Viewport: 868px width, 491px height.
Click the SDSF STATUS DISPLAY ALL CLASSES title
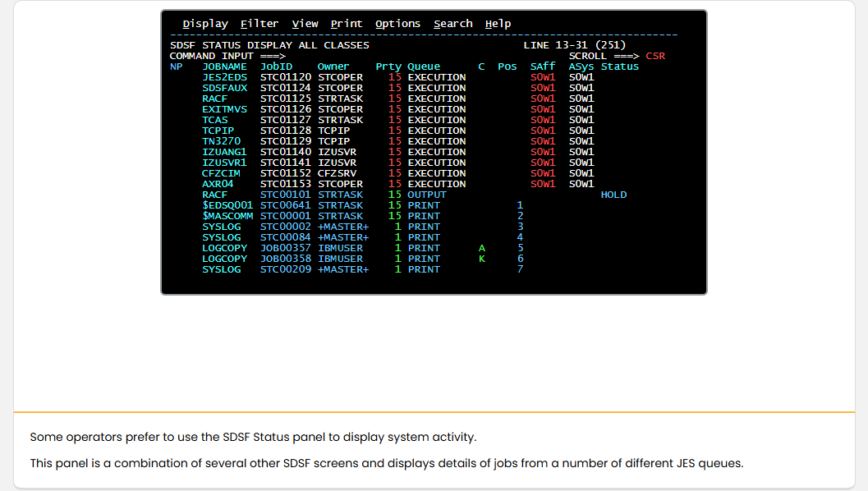269,45
